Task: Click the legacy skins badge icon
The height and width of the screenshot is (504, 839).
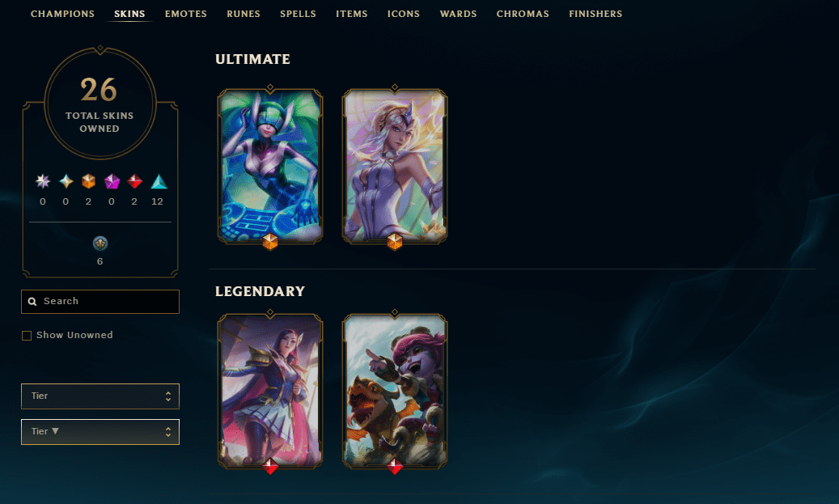Action: [100, 244]
